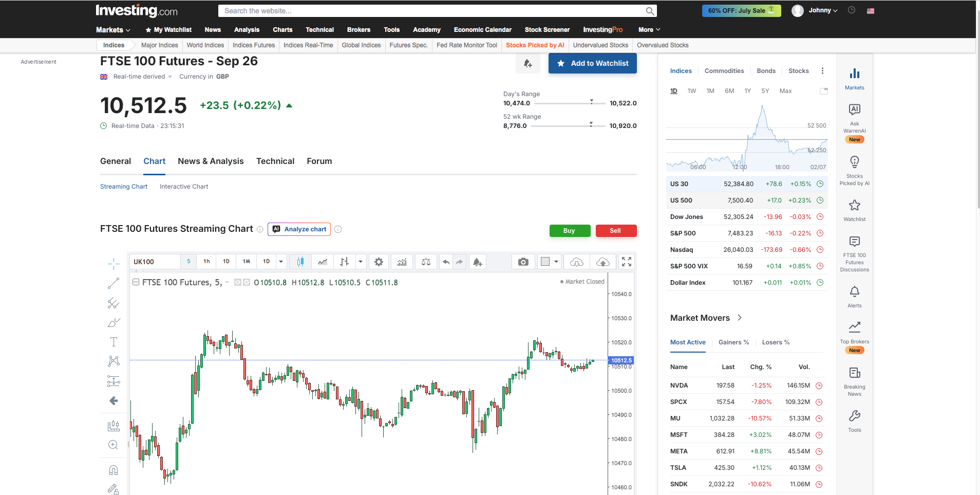Select the 1W range in the mini chart
The image size is (980, 495).
pyautogui.click(x=692, y=91)
